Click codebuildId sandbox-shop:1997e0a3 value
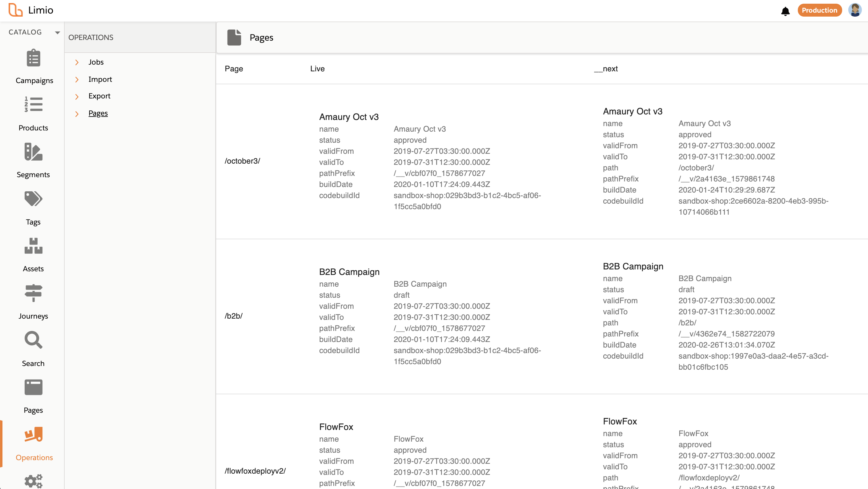The width and height of the screenshot is (868, 489). pos(753,361)
